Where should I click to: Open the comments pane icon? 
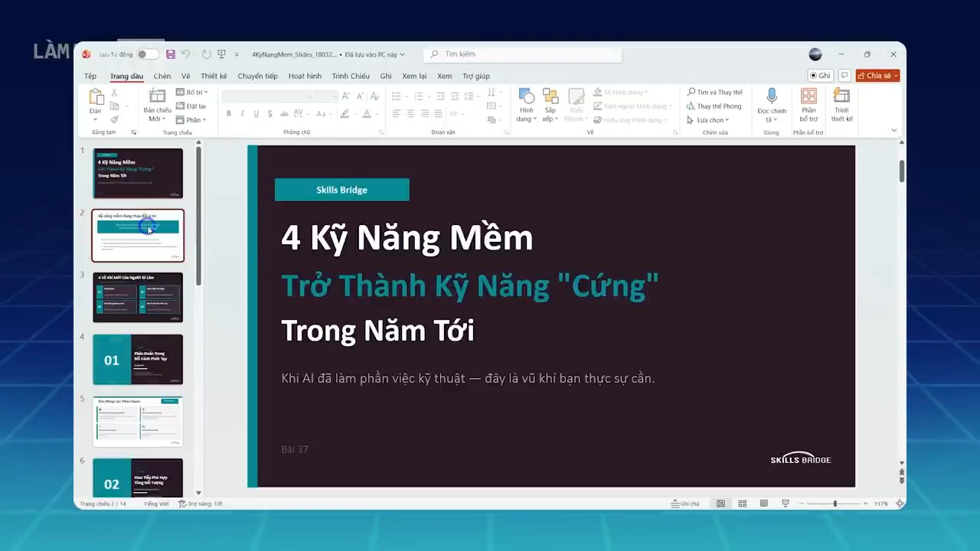coord(844,76)
